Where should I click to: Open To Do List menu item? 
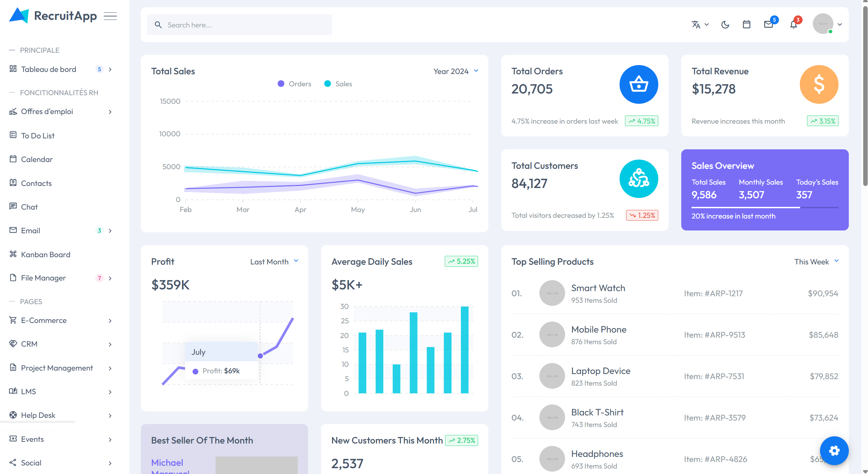38,136
